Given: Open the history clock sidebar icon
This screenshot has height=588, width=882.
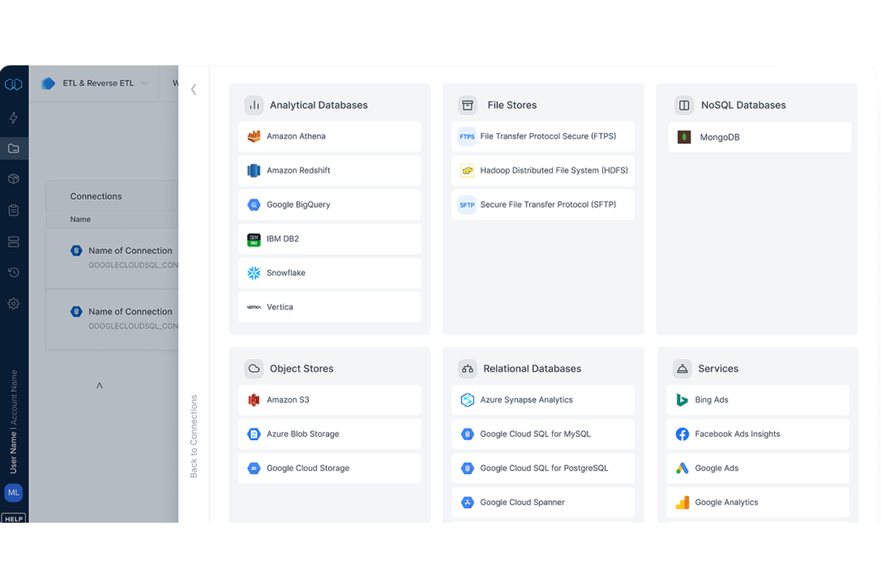Looking at the screenshot, I should (14, 272).
